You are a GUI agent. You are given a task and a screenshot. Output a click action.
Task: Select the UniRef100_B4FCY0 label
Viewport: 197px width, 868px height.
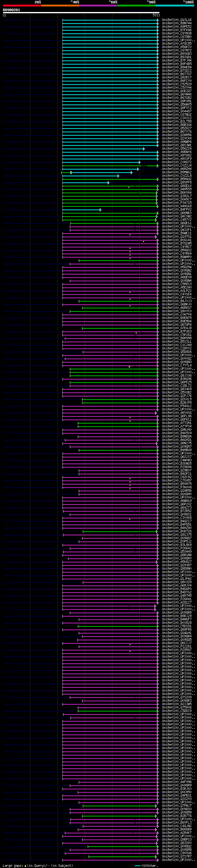pos(177,81)
